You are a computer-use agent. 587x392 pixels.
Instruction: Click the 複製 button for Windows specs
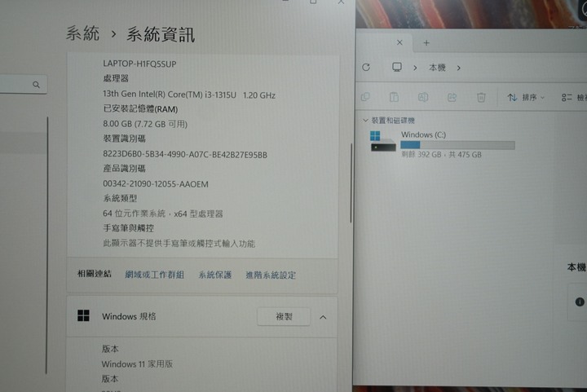click(x=284, y=317)
